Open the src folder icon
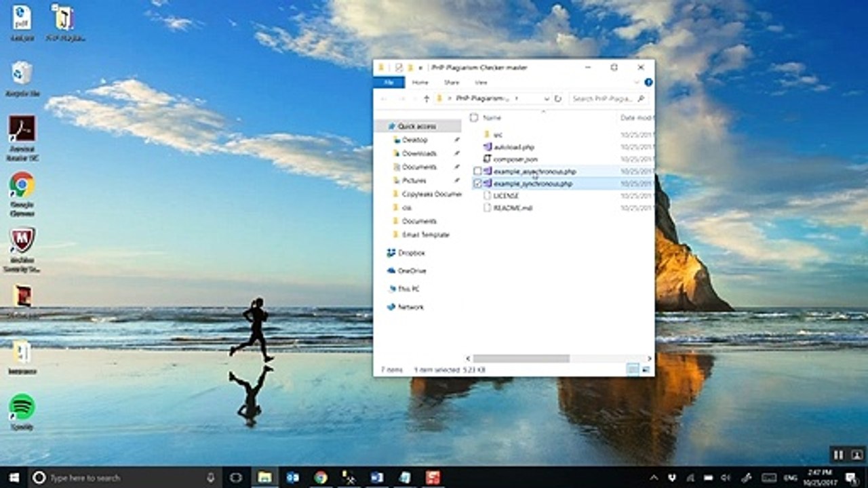The height and width of the screenshot is (488, 868). coord(486,134)
